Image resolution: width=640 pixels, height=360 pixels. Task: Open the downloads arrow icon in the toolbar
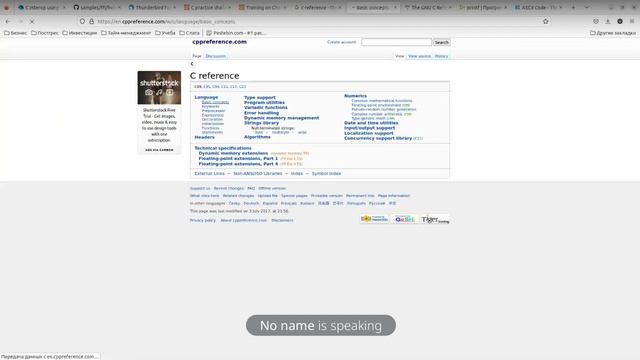coord(608,21)
